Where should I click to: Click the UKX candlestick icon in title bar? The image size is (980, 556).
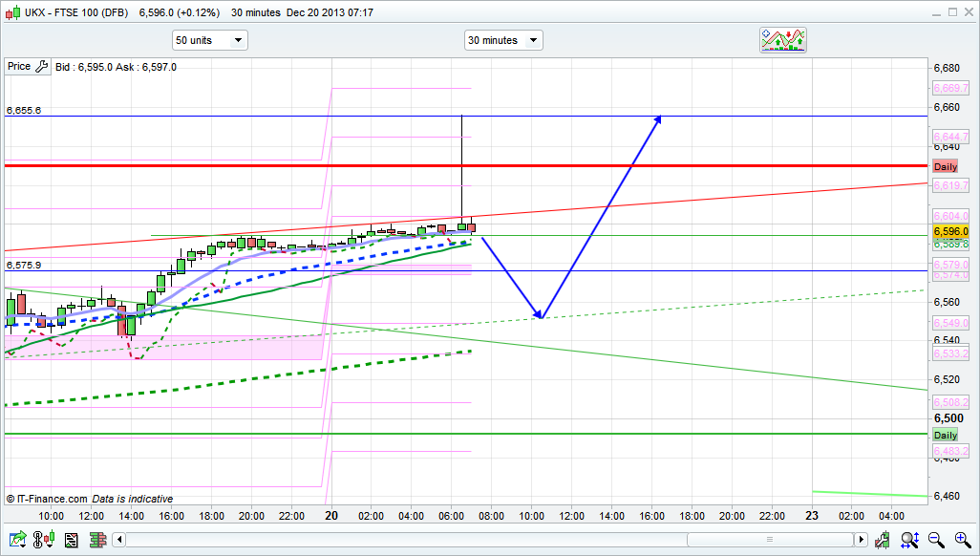point(11,12)
